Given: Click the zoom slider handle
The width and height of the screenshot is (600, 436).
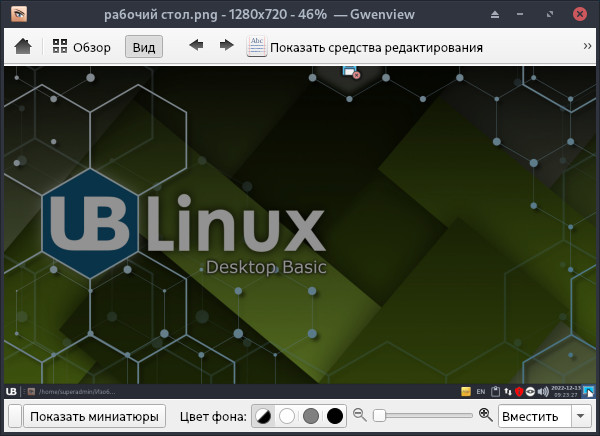Looking at the screenshot, I should [x=379, y=415].
